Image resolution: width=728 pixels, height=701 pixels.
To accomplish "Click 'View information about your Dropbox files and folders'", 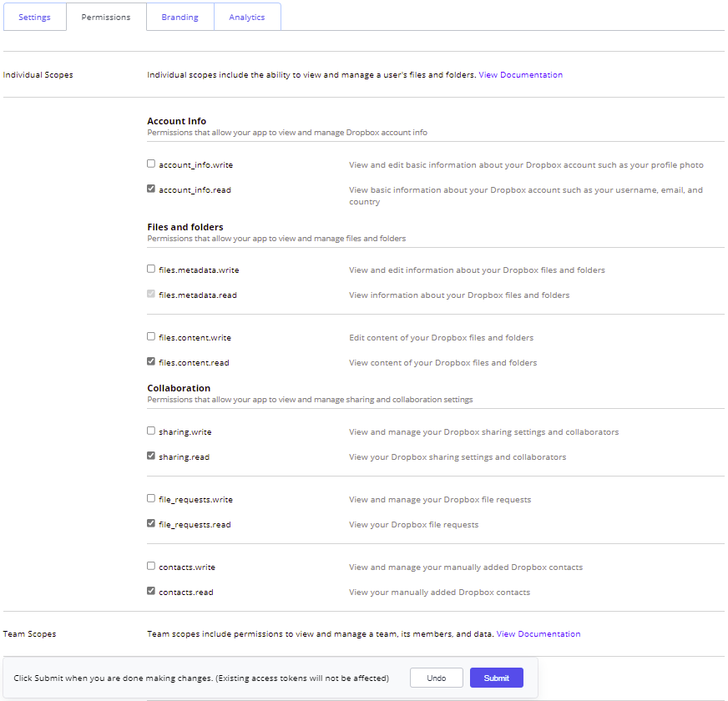I will pos(459,295).
